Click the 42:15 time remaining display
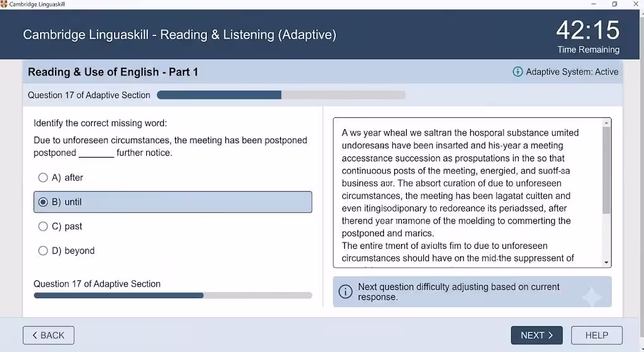 tap(588, 30)
